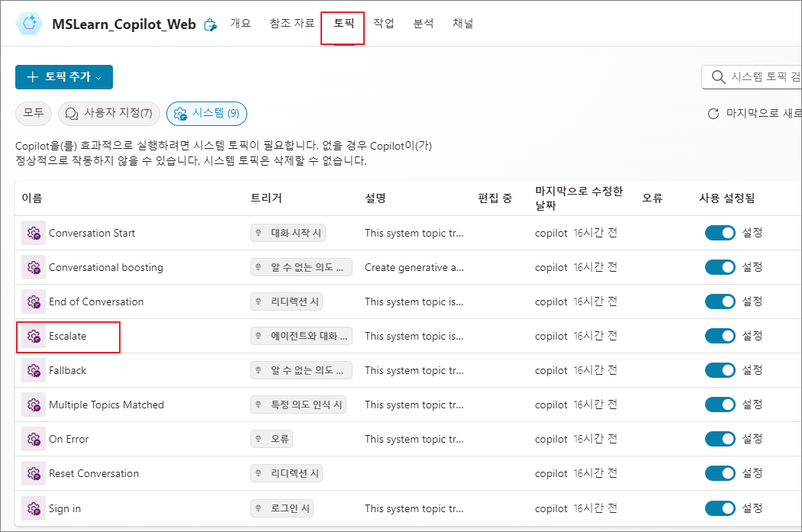
Task: Click the system topic icon for End of Conversation
Action: 34,301
